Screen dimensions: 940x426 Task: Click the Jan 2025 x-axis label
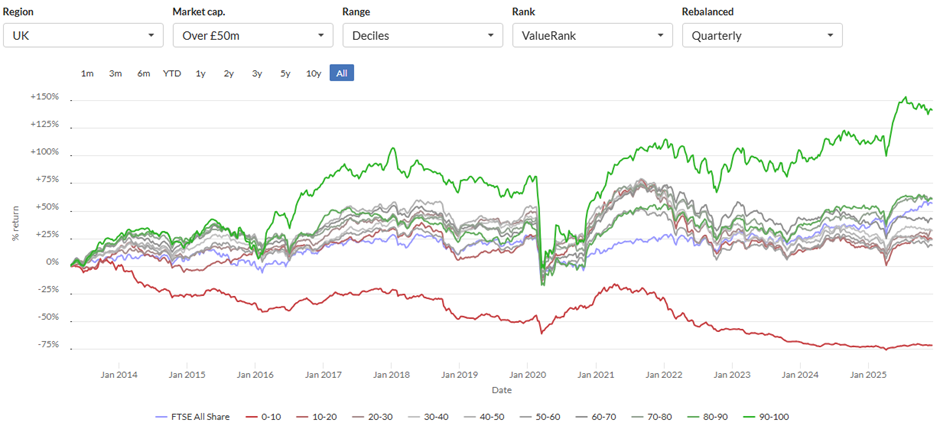tap(868, 375)
